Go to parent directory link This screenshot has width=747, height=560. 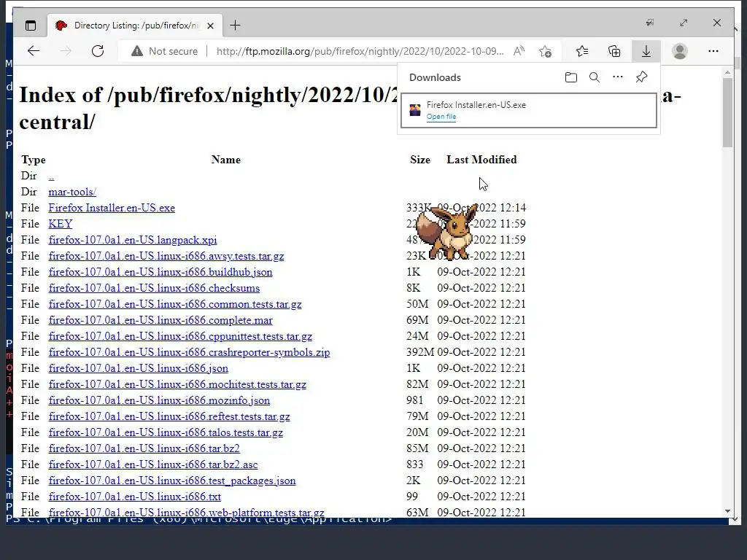tap(52, 176)
